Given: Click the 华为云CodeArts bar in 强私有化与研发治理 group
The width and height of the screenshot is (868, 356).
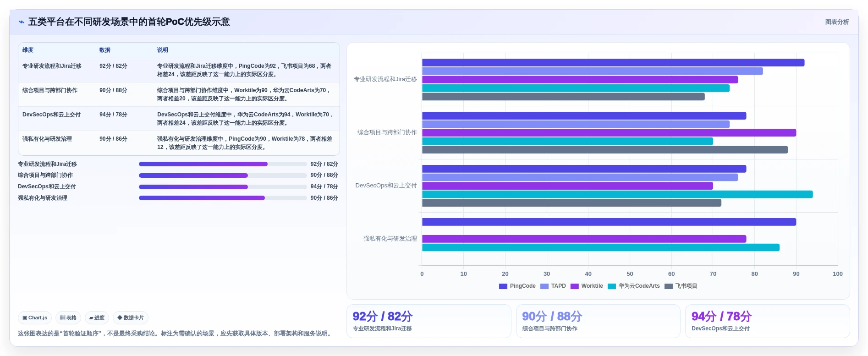Looking at the screenshot, I should (601, 247).
